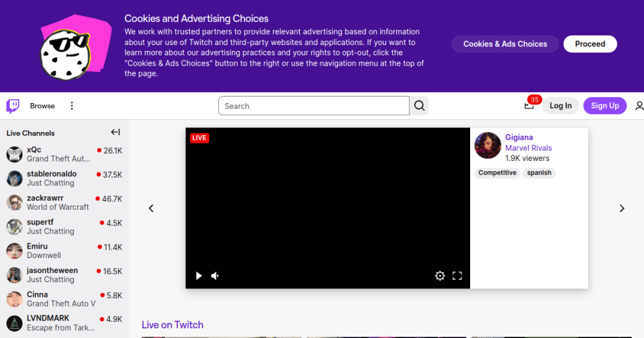This screenshot has width=644, height=338.
Task: Click the Live on Twitch heading
Action: pyautogui.click(x=173, y=325)
